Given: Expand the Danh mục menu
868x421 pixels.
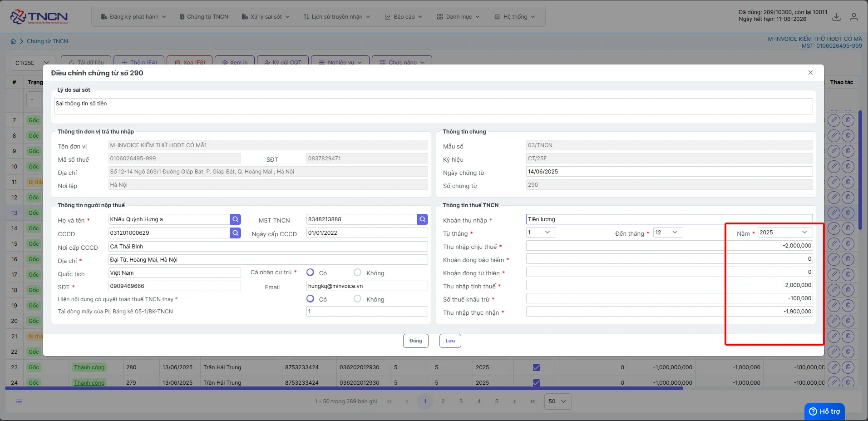Looking at the screenshot, I should pos(459,17).
